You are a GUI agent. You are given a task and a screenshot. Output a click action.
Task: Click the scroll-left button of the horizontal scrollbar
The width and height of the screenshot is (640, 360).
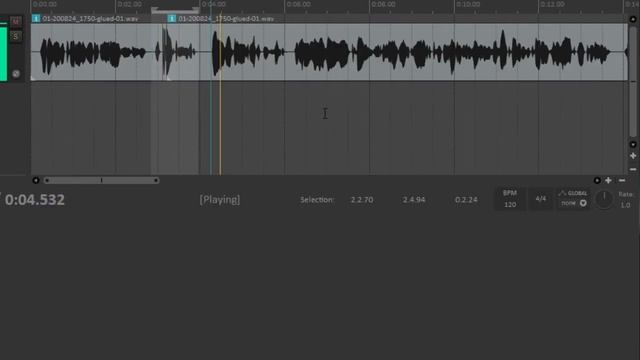36,180
